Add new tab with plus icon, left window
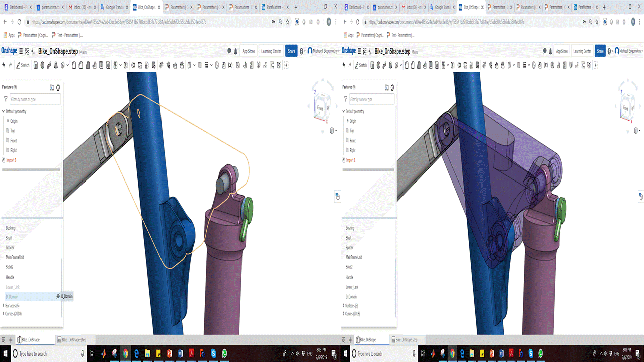644x362 pixels. pos(11,340)
